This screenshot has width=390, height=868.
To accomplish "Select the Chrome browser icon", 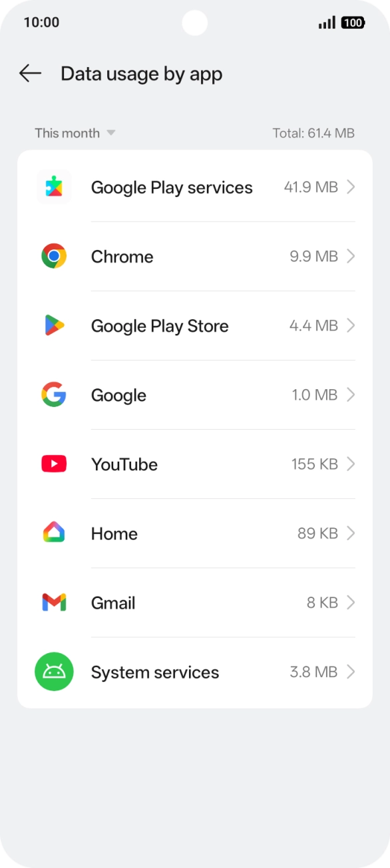I will (x=54, y=256).
